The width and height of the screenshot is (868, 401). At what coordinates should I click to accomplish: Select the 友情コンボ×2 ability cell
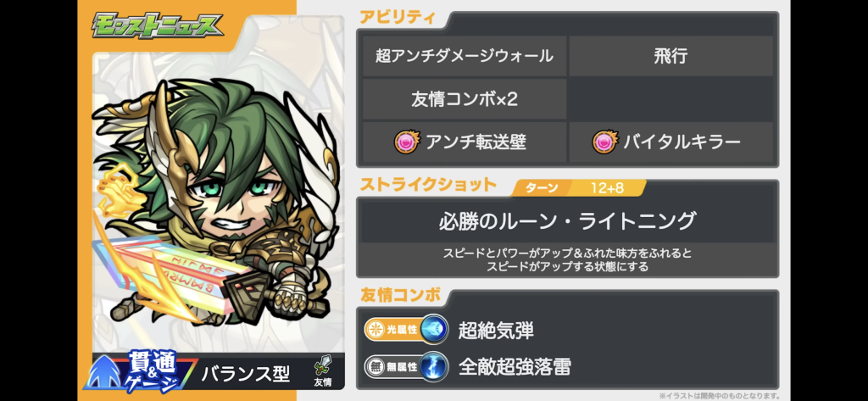(464, 99)
